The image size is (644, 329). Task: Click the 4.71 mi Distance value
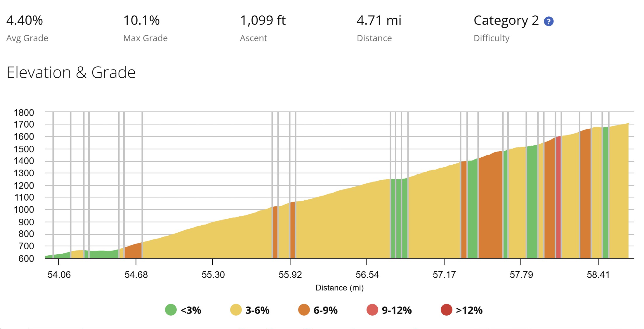[379, 20]
